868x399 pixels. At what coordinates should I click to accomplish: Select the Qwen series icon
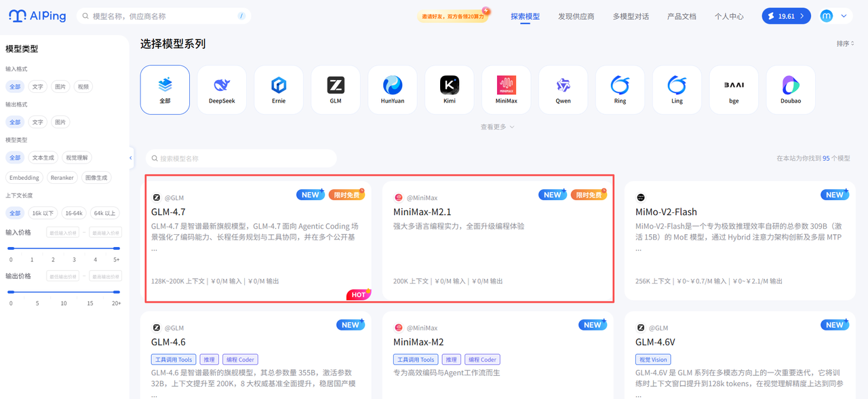point(564,90)
